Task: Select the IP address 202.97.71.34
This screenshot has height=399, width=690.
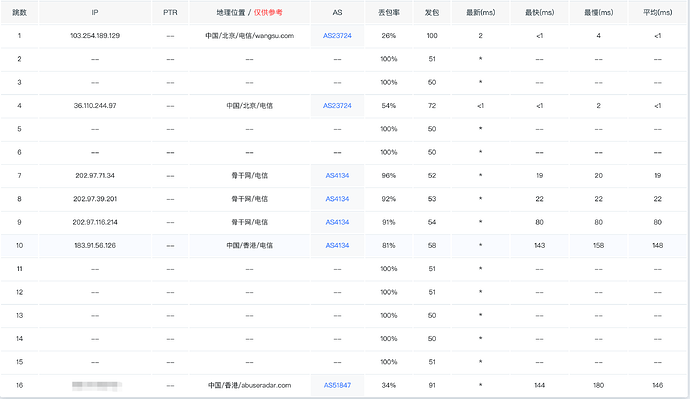Action: pos(95,176)
